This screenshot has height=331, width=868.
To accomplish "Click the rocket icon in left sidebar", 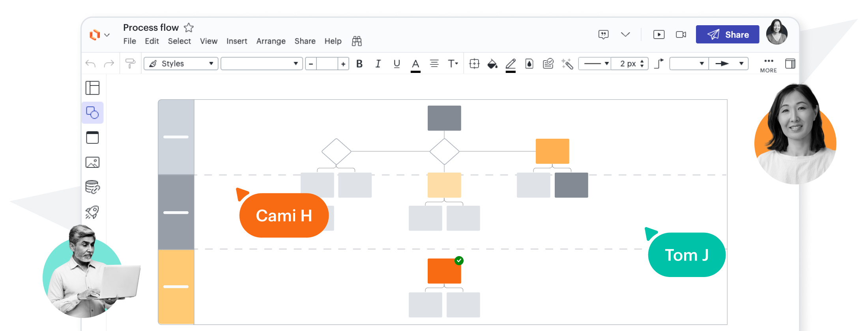I will (x=93, y=212).
